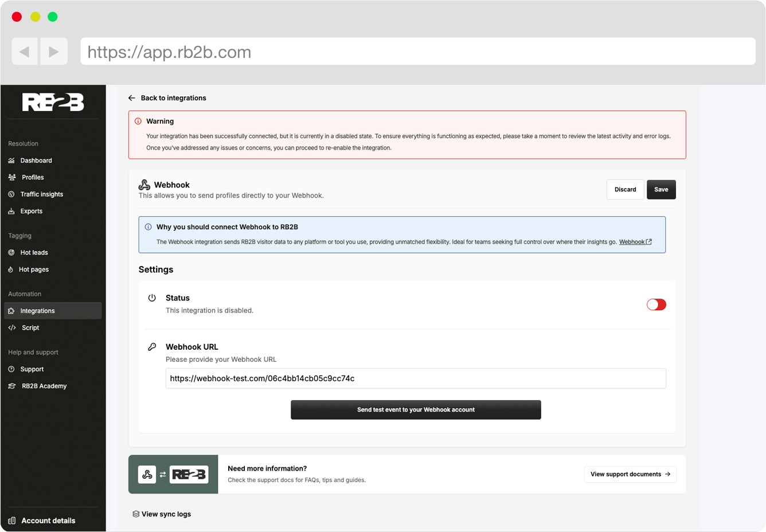Image resolution: width=766 pixels, height=532 pixels.
Task: Click the webhook icon in the support banner
Action: coord(147,474)
